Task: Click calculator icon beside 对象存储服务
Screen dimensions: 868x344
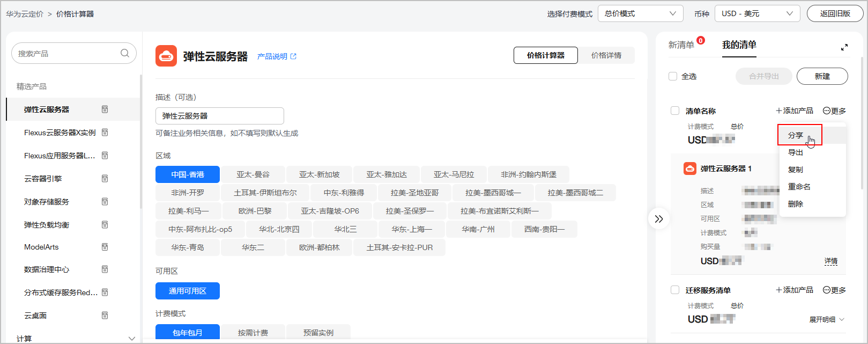Action: (105, 201)
